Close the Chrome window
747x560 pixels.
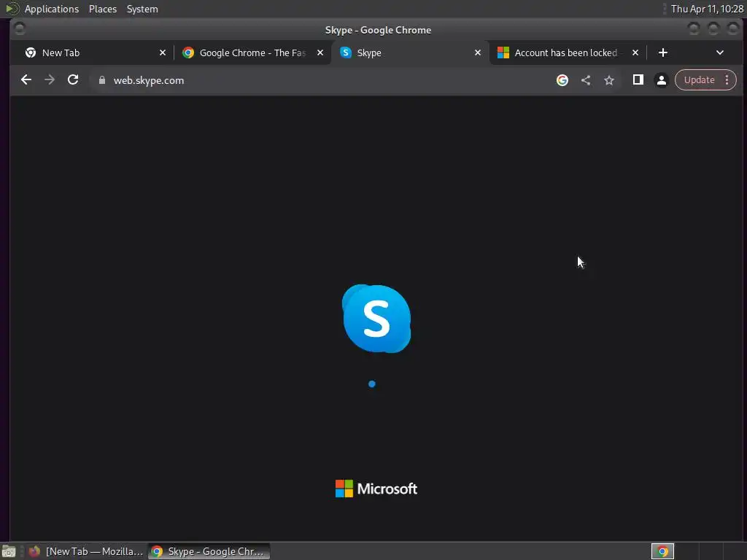pos(732,29)
